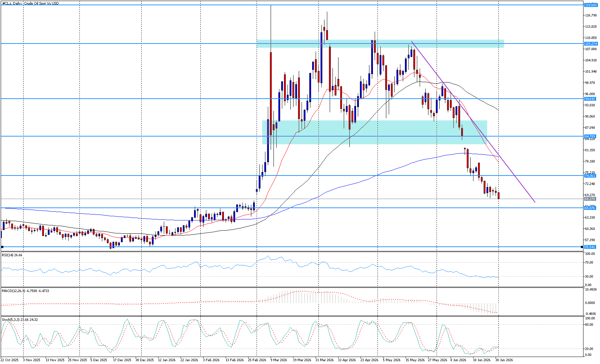Click the 55.541 selected line price label

click(x=591, y=247)
